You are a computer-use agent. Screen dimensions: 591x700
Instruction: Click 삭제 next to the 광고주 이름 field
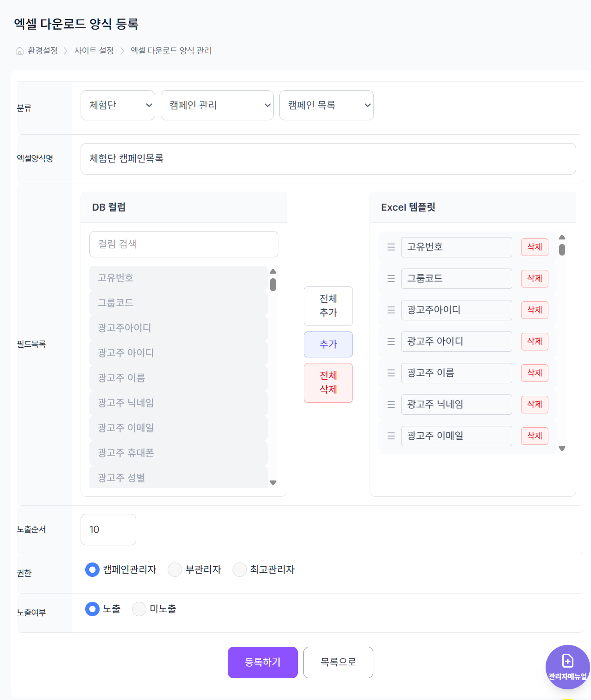tap(534, 373)
